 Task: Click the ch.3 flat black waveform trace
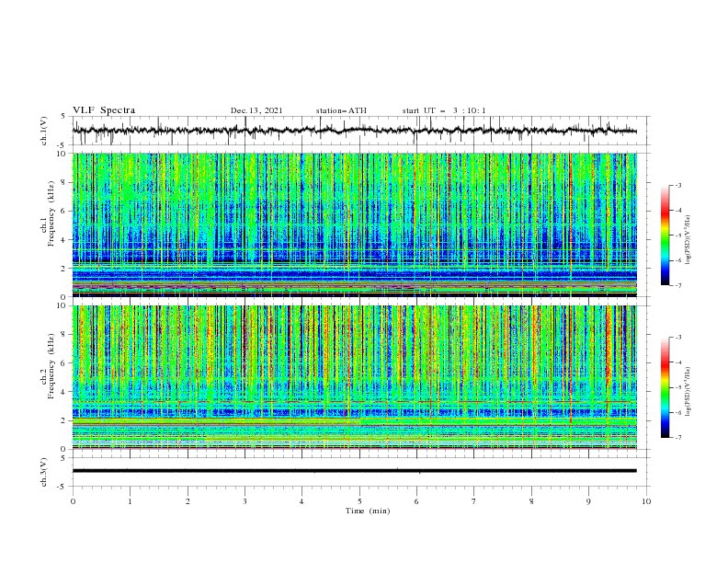(354, 471)
